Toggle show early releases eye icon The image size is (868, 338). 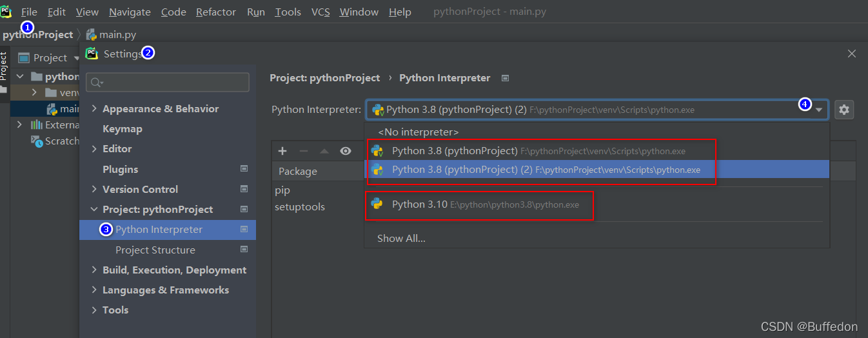click(x=346, y=151)
